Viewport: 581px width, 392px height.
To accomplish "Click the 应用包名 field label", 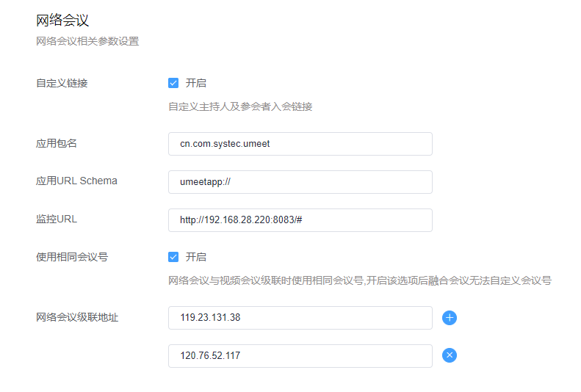I will (x=57, y=143).
